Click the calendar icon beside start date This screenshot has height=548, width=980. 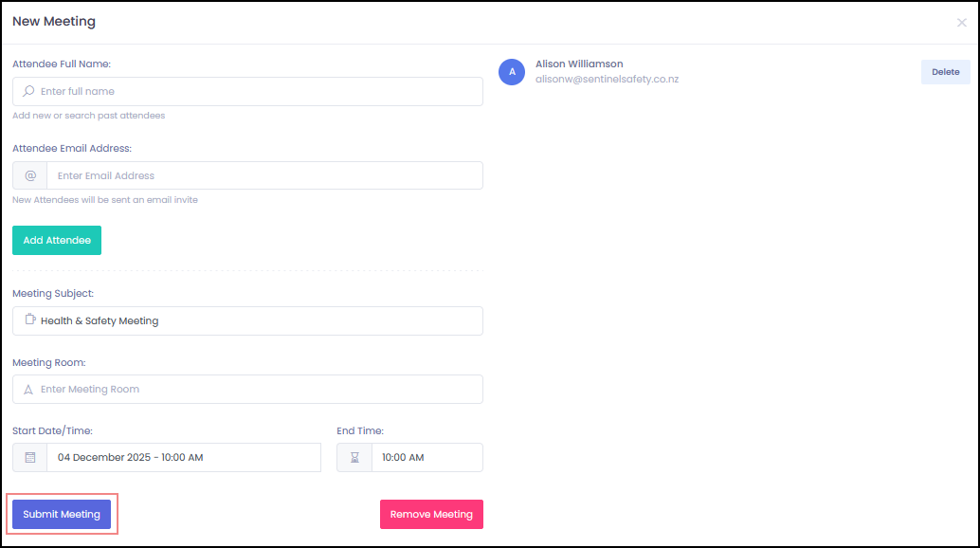pyautogui.click(x=30, y=458)
